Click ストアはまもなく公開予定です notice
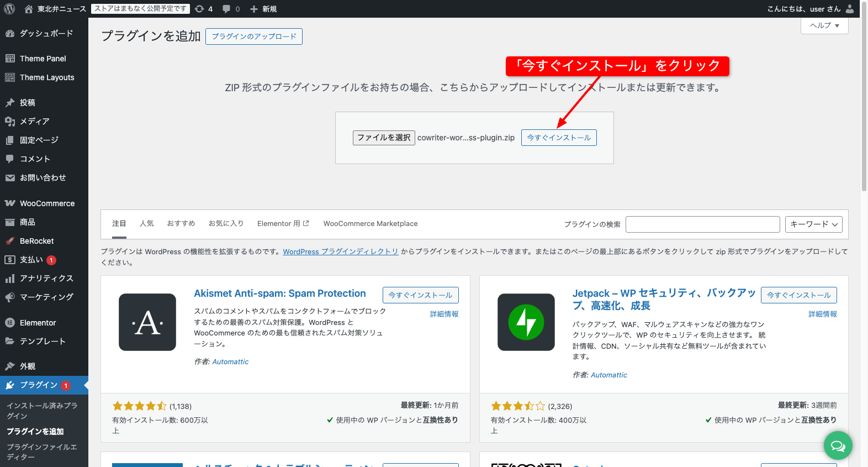The width and height of the screenshot is (868, 467). click(140, 9)
